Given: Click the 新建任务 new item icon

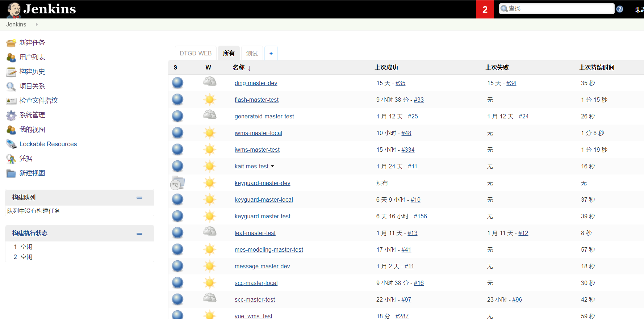Looking at the screenshot, I should pos(11,43).
